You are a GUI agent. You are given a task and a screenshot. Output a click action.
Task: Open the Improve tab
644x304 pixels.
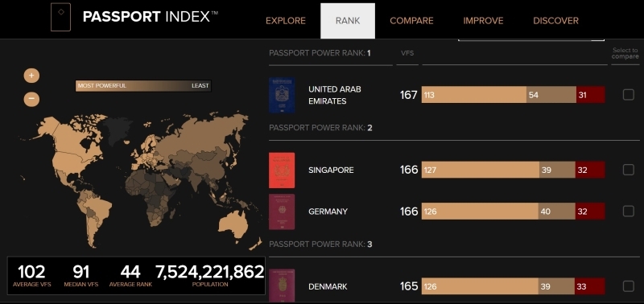[x=484, y=21]
